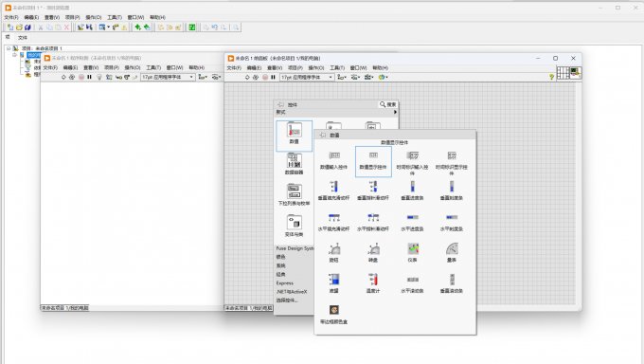This screenshot has width=644, height=364.
Task: Open 项目(P) menu in Project Explorer window
Action: pos(72,17)
